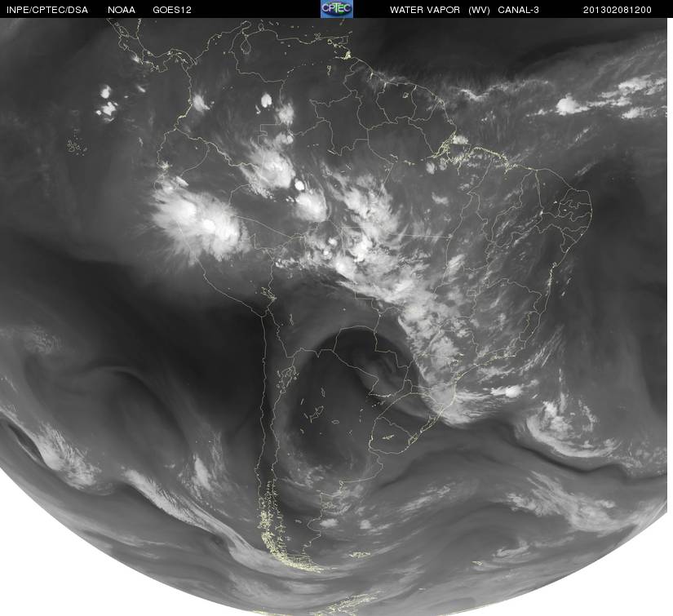673x616 pixels.
Task: Click the (WV) abbreviation label
Action: click(x=479, y=11)
